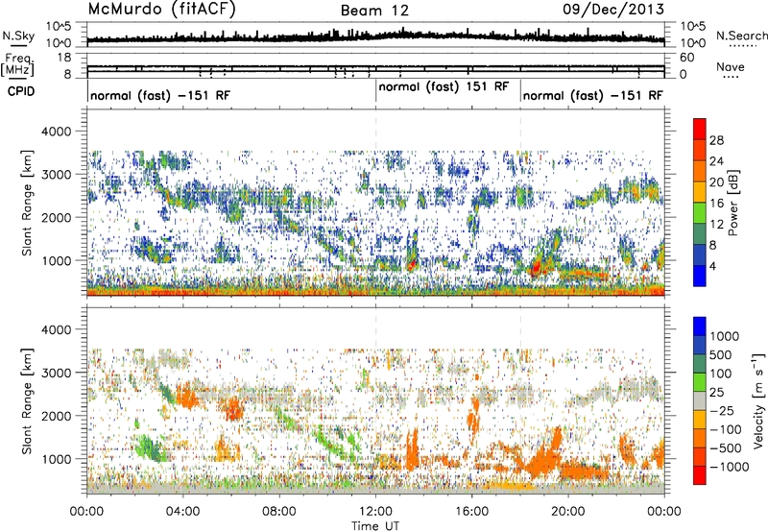Click the bright green 25–100 Velocity colorbar segment
Viewport: 768px width, 532px height.
700,382
